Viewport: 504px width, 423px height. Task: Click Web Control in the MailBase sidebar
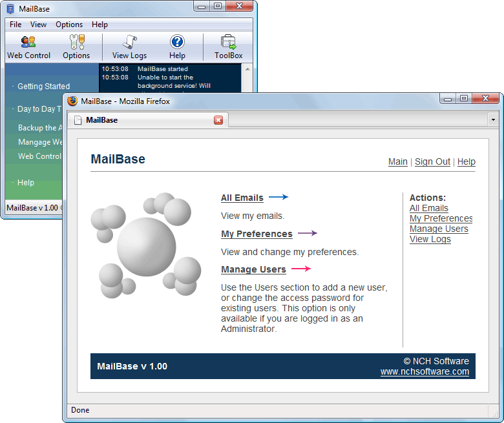pyautogui.click(x=39, y=156)
